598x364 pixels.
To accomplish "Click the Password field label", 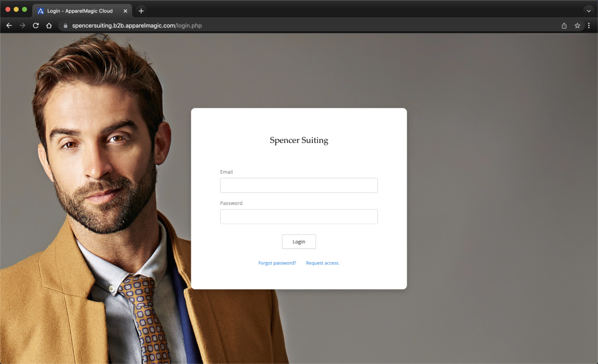I will pos(231,203).
